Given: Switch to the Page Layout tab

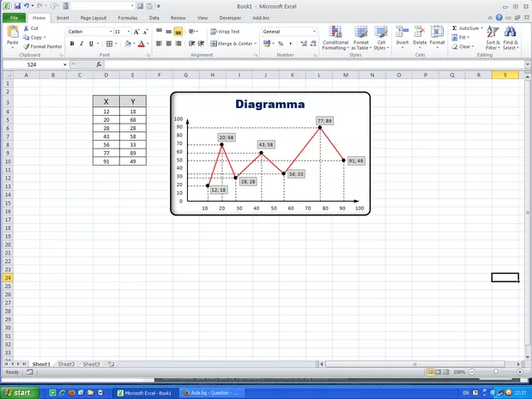Looking at the screenshot, I should (94, 18).
